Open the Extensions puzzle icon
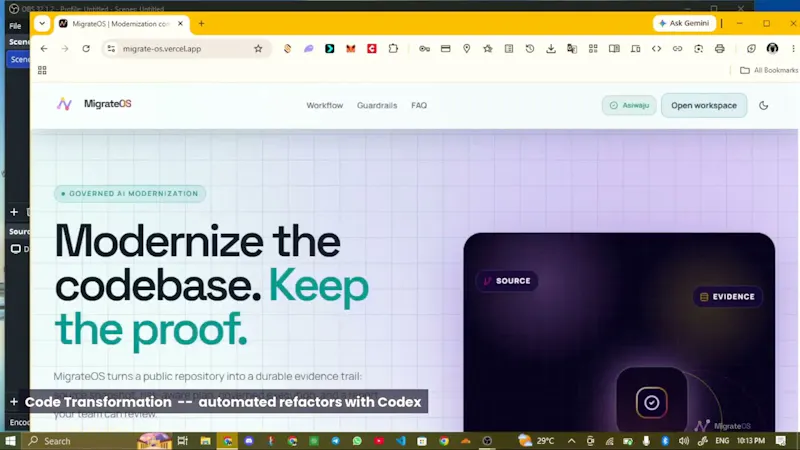Viewport: 800px width, 450px height. (393, 48)
